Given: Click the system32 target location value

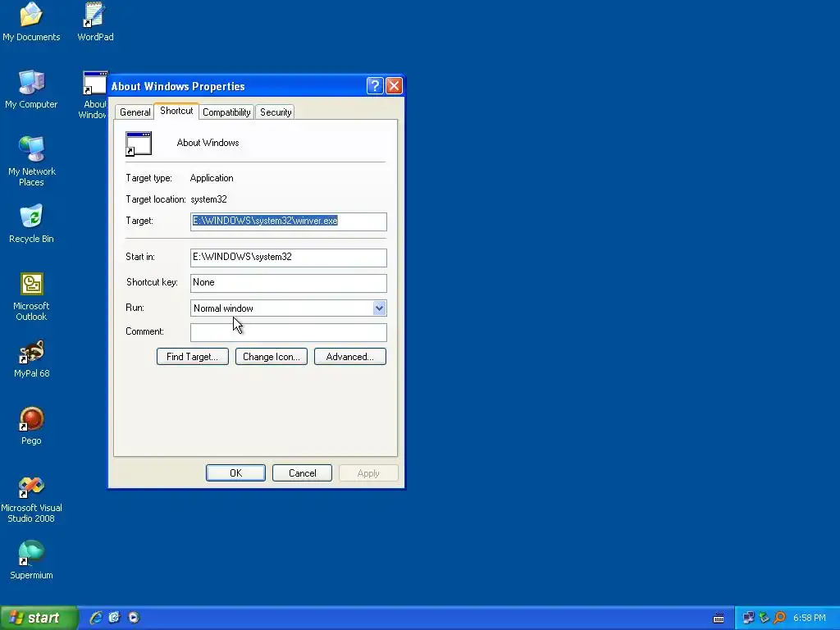Looking at the screenshot, I should (208, 199).
